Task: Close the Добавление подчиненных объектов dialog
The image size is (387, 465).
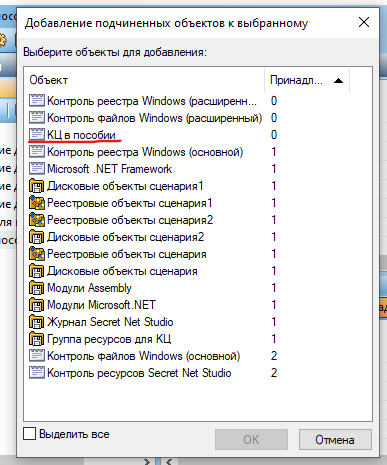Action: (364, 22)
